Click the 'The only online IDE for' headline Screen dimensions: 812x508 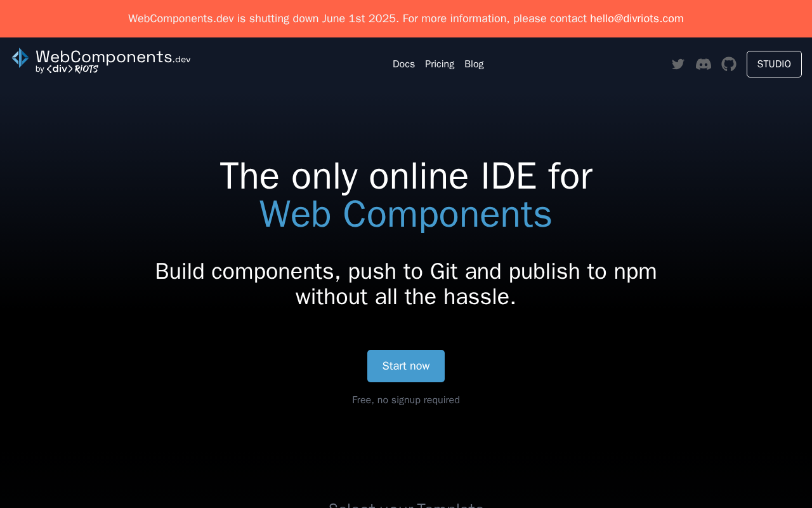(x=406, y=176)
